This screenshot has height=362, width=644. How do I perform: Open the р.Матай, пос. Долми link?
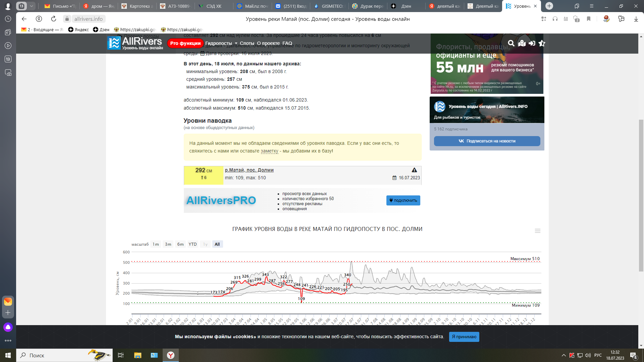pos(249,170)
